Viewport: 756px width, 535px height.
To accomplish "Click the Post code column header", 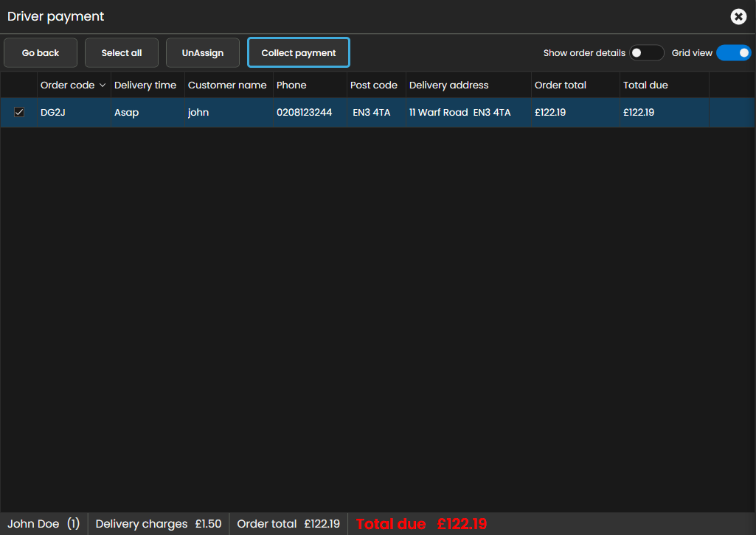I will click(x=374, y=85).
